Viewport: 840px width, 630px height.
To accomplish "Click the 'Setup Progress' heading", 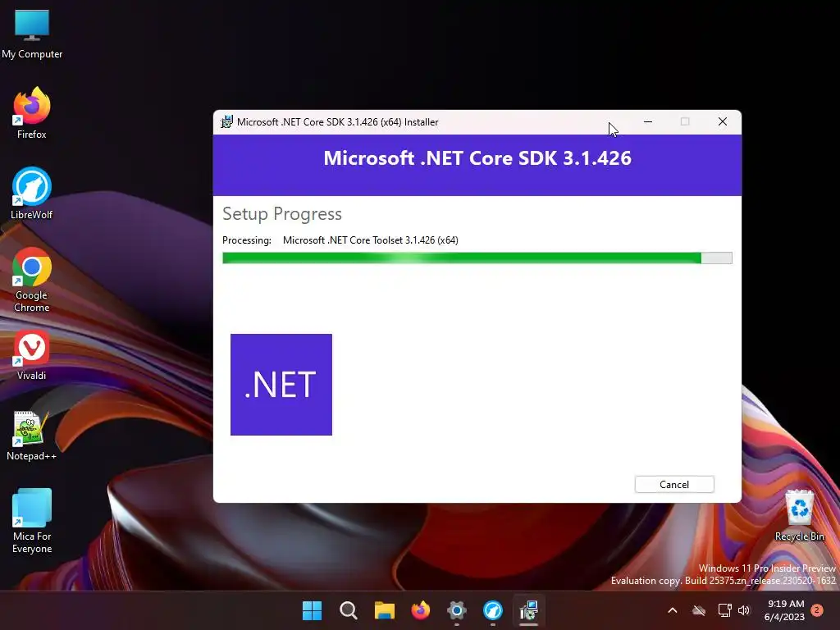I will coord(282,214).
